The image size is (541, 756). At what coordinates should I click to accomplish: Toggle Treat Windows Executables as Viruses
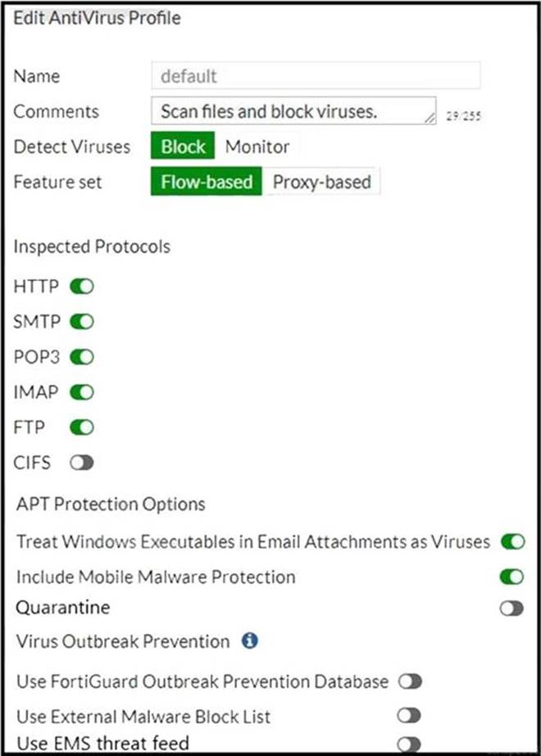[x=512, y=541]
